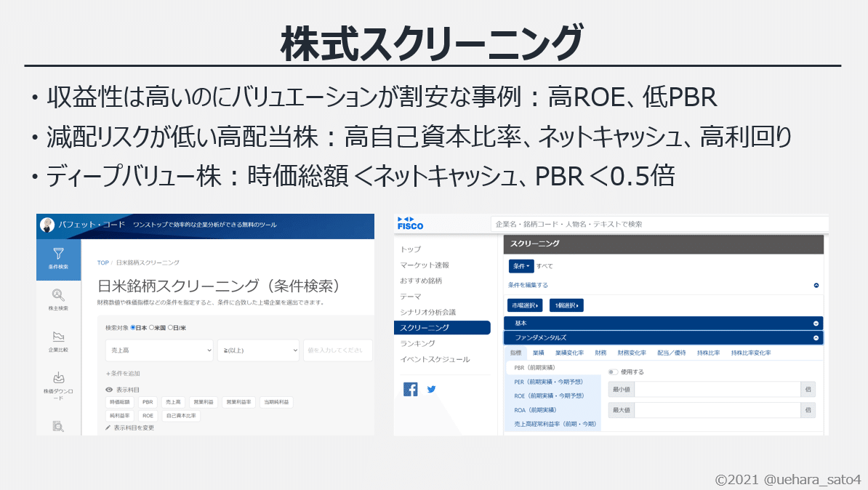Image resolution: width=868 pixels, height=490 pixels.
Task: Open シナリオ分析会議 in FISCO side menu
Action: 428,313
